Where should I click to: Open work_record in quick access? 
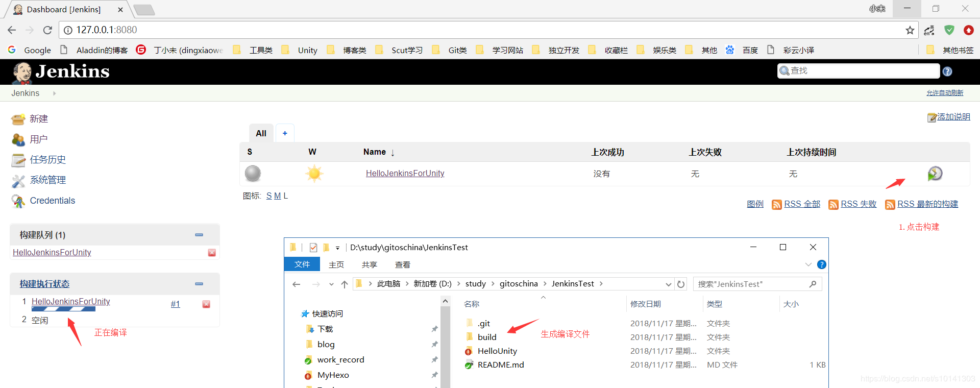click(x=340, y=360)
